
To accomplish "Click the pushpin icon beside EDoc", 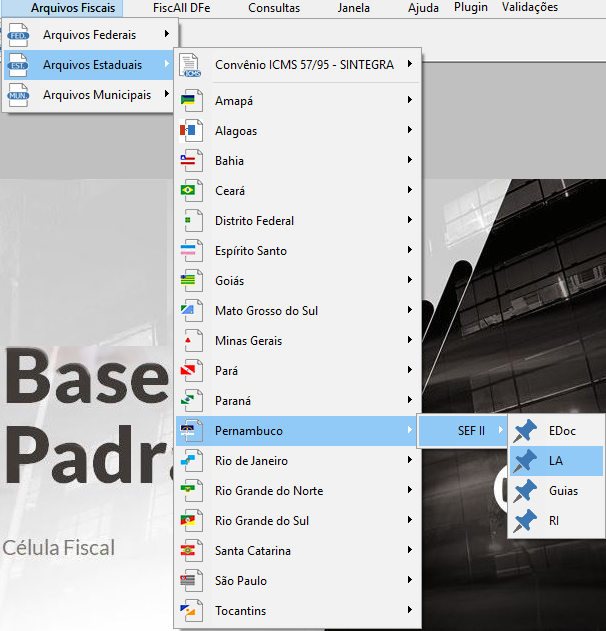I will (525, 431).
